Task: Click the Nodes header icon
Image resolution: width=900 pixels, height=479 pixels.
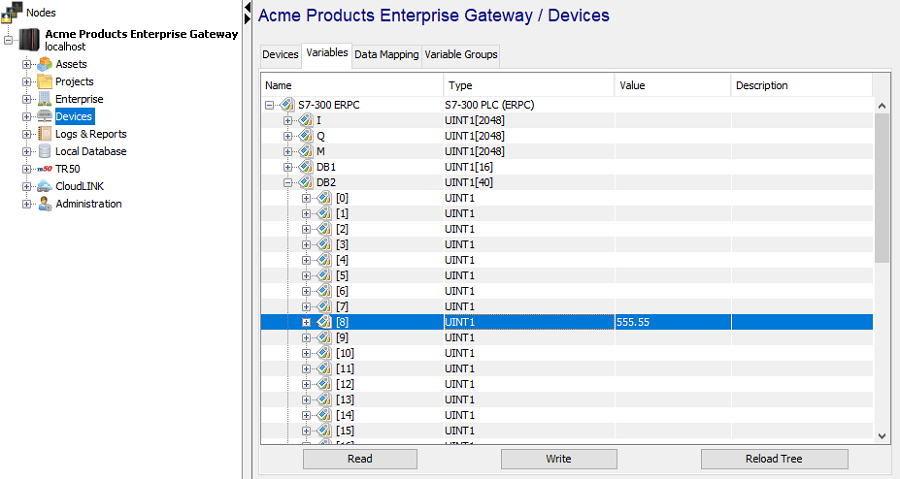Action: [13, 13]
